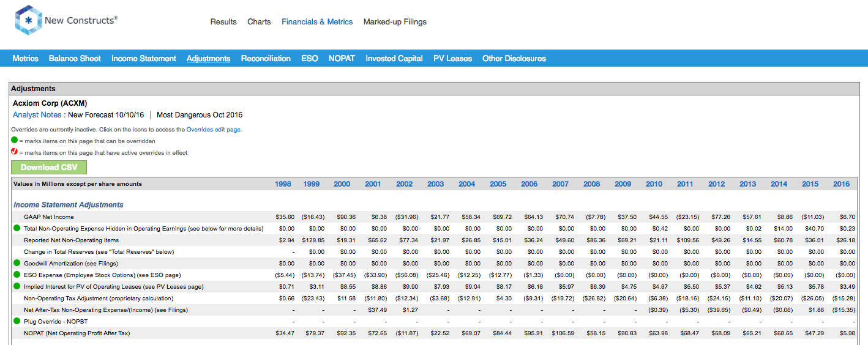Click the New Constructs logo

[66, 21]
